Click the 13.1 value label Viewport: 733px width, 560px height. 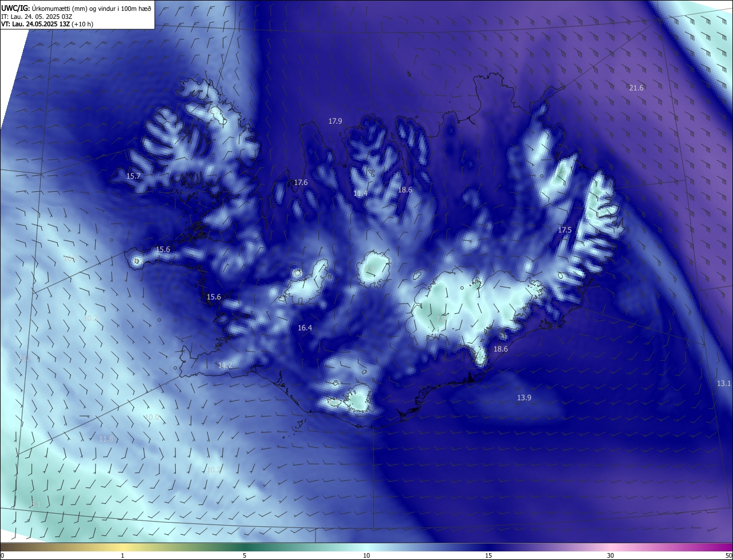coord(724,383)
